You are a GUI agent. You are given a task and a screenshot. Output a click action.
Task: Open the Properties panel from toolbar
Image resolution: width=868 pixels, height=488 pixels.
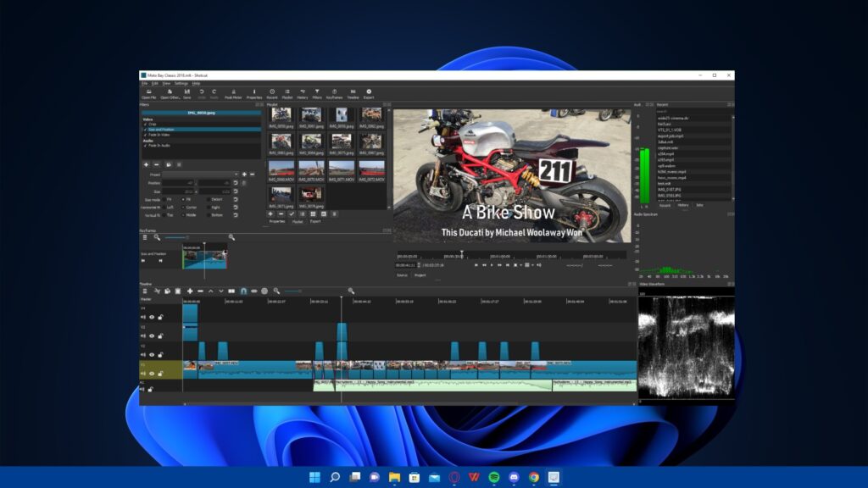(x=254, y=94)
